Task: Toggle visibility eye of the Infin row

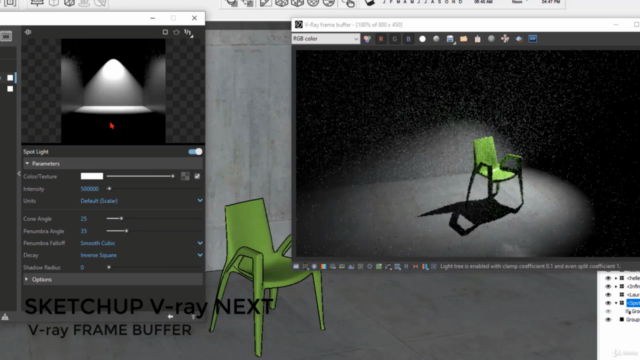Action: pyautogui.click(x=608, y=286)
